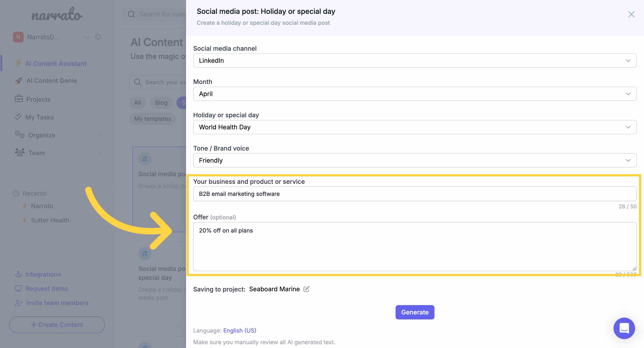Open the NarratoD workspace dropdown chevron
Screen dimensions: 644x348
coord(87,37)
